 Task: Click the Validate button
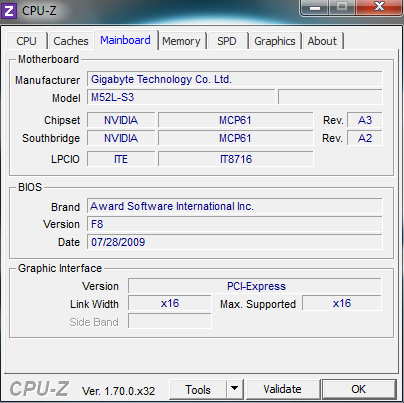[x=282, y=389]
